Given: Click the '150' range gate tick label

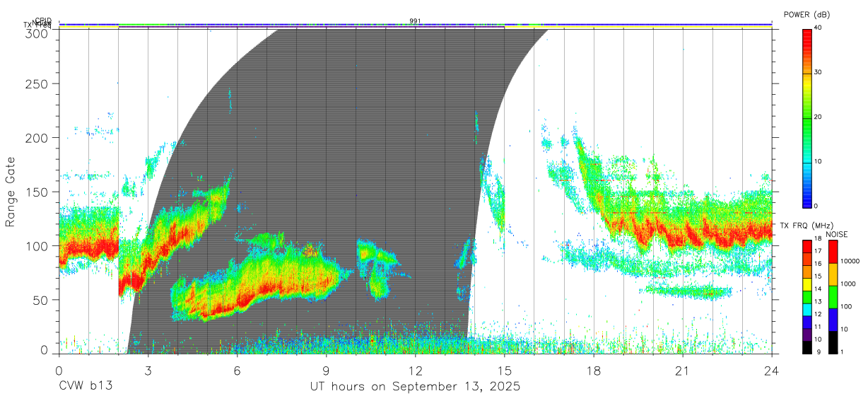Looking at the screenshot, I should click(x=38, y=192).
